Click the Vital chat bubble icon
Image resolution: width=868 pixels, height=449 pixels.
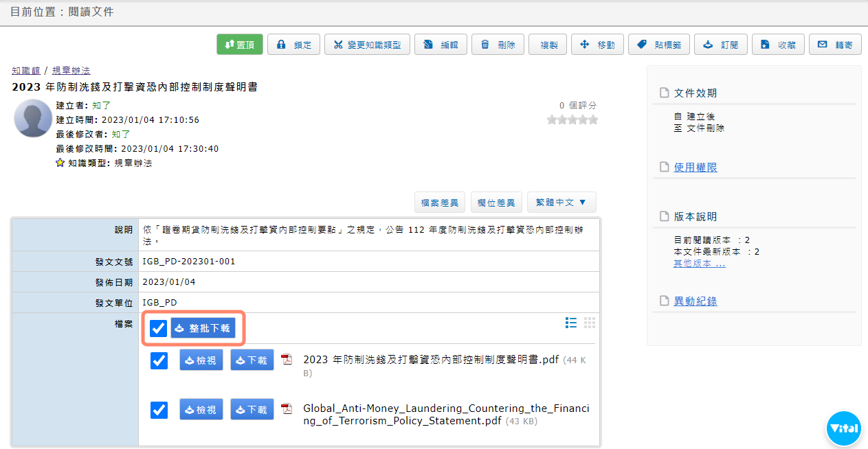coord(843,428)
